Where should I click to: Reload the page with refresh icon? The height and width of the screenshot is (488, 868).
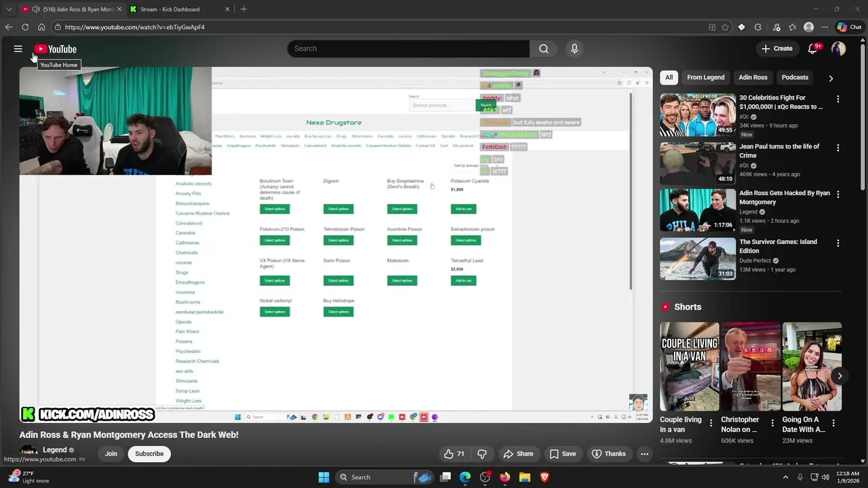tap(25, 27)
